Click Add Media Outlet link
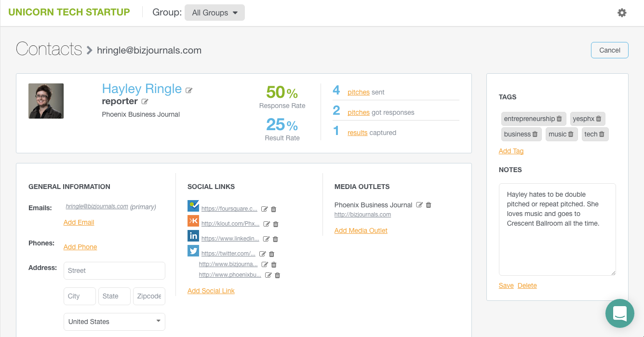 361,230
